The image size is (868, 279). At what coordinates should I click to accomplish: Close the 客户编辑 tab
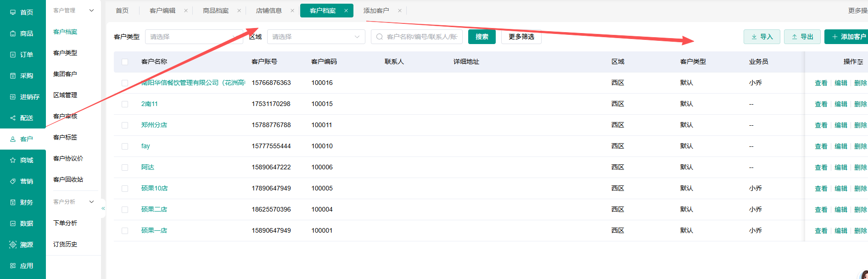(186, 11)
